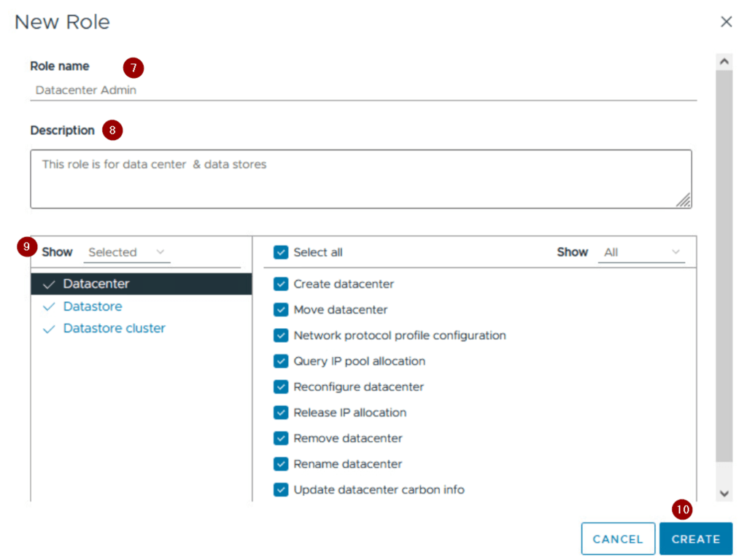Toggle the Select all checkbox
This screenshot has height=560, width=747.
point(281,252)
